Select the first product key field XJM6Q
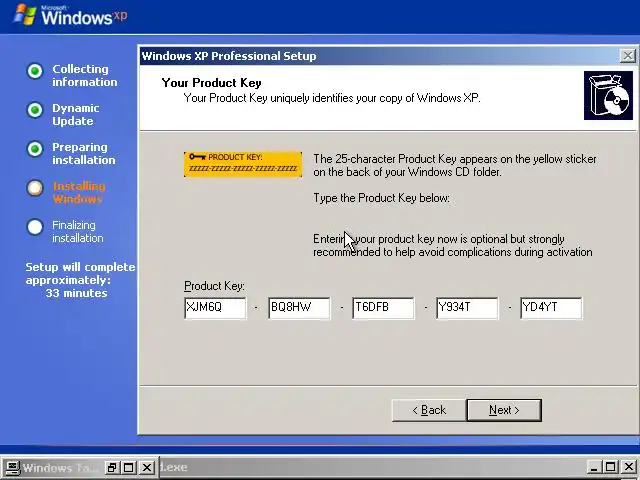Screen dimensions: 640x480 pos(215,308)
